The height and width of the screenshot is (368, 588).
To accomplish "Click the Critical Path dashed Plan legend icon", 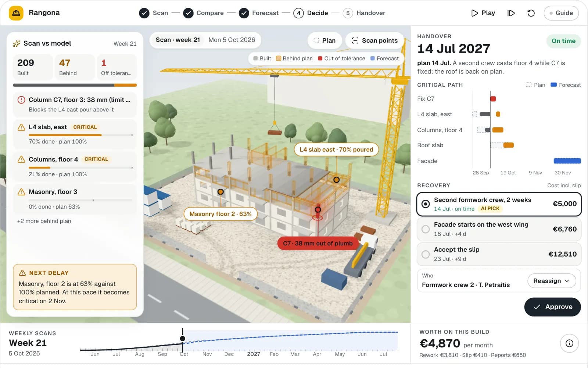I will point(529,85).
